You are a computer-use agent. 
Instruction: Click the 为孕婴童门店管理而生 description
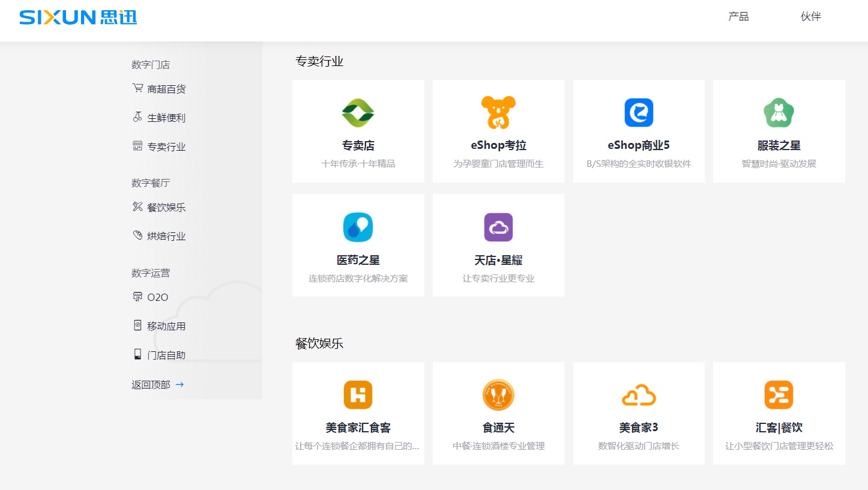click(498, 163)
